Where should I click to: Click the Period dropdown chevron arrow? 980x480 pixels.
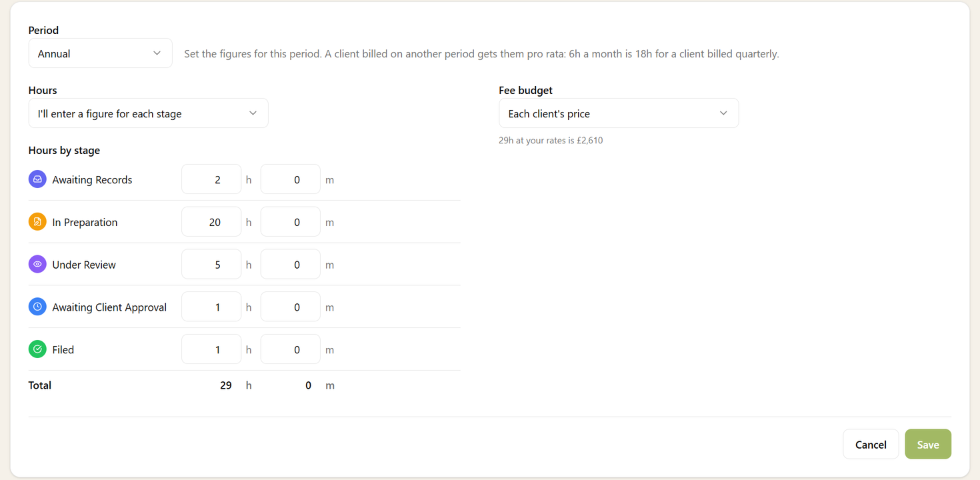coord(157,53)
